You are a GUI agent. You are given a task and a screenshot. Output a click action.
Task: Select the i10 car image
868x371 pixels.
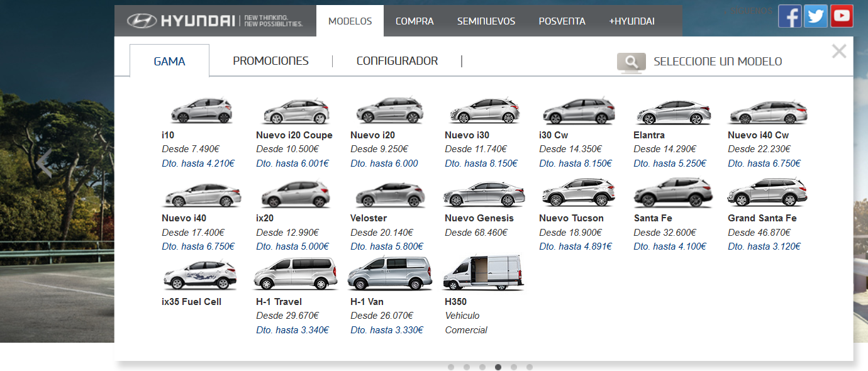201,111
